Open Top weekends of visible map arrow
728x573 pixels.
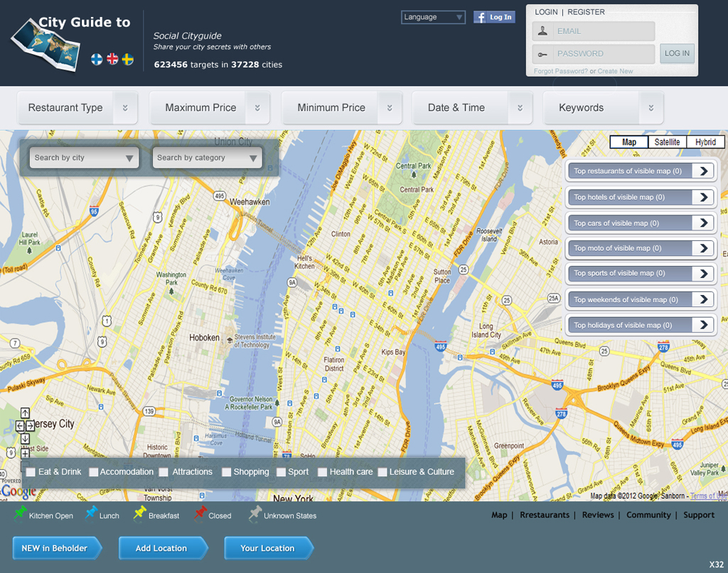(x=703, y=299)
